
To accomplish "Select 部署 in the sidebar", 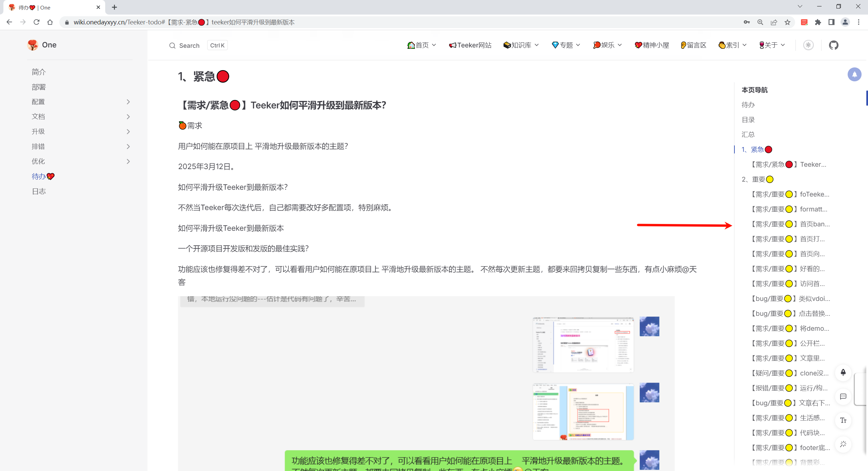I will pos(39,87).
